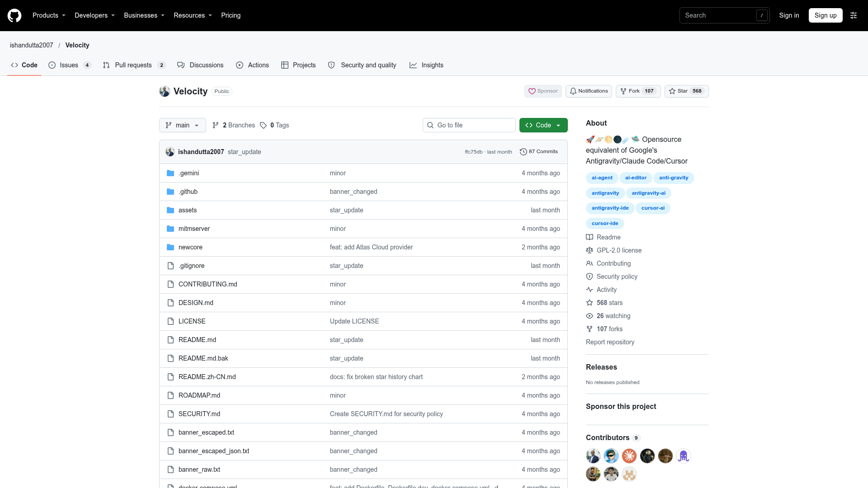The height and width of the screenshot is (488, 868).
Task: Click the Sign up button
Action: click(826, 15)
